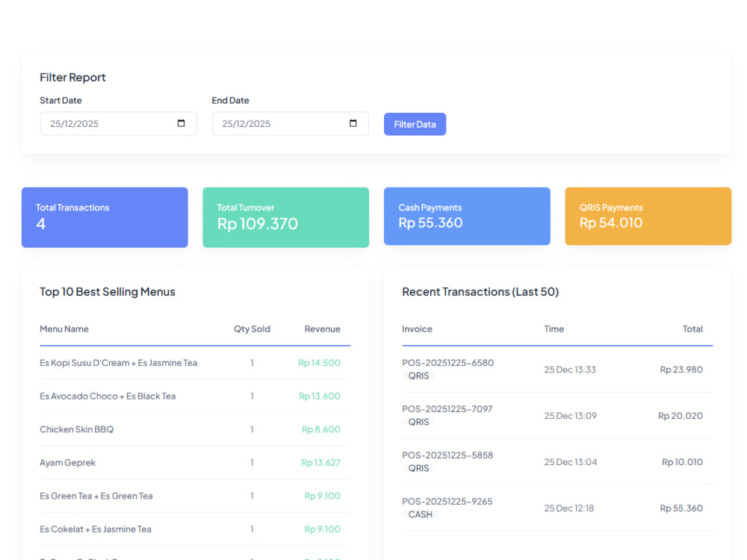Click the CASH badge under invoice 9265
The width and height of the screenshot is (747, 560).
420,514
